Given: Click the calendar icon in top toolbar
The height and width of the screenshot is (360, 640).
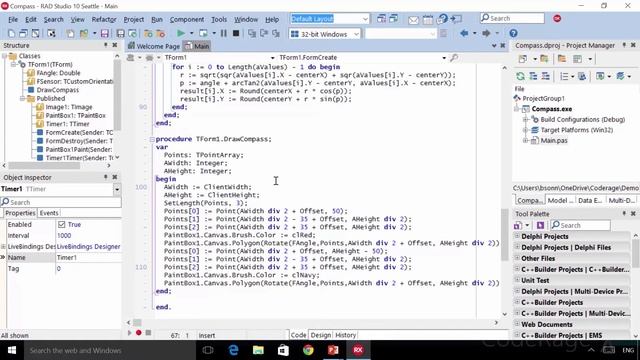Looking at the screenshot, I should [428, 20].
